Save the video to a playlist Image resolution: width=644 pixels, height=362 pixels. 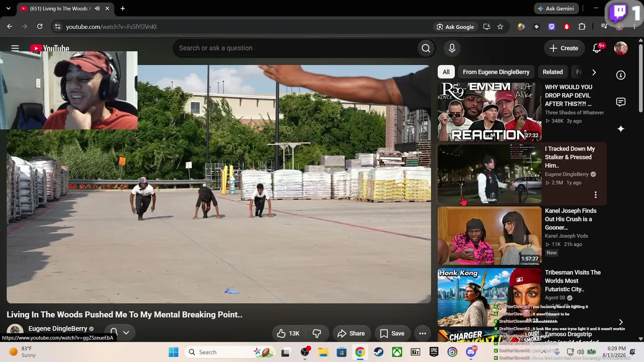click(392, 333)
